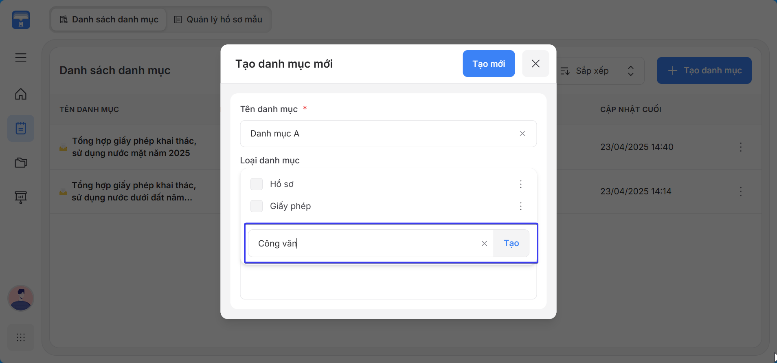Screen dimensions: 777x363
Task: Focus the Tên danh mục input field
Action: (x=388, y=134)
